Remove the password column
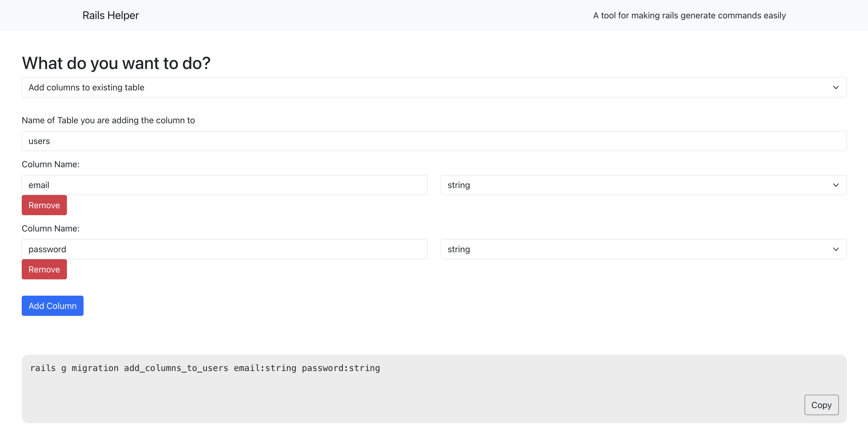The height and width of the screenshot is (437, 868). (44, 269)
